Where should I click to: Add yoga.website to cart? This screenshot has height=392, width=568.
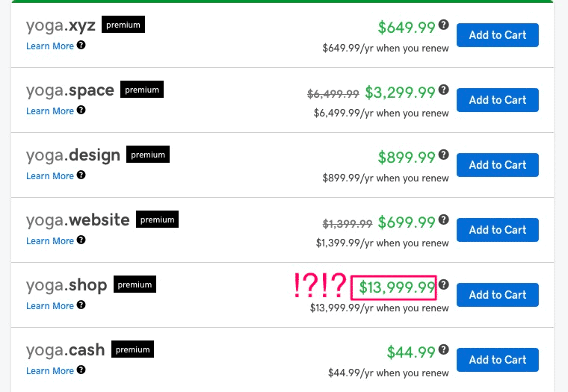click(x=497, y=230)
